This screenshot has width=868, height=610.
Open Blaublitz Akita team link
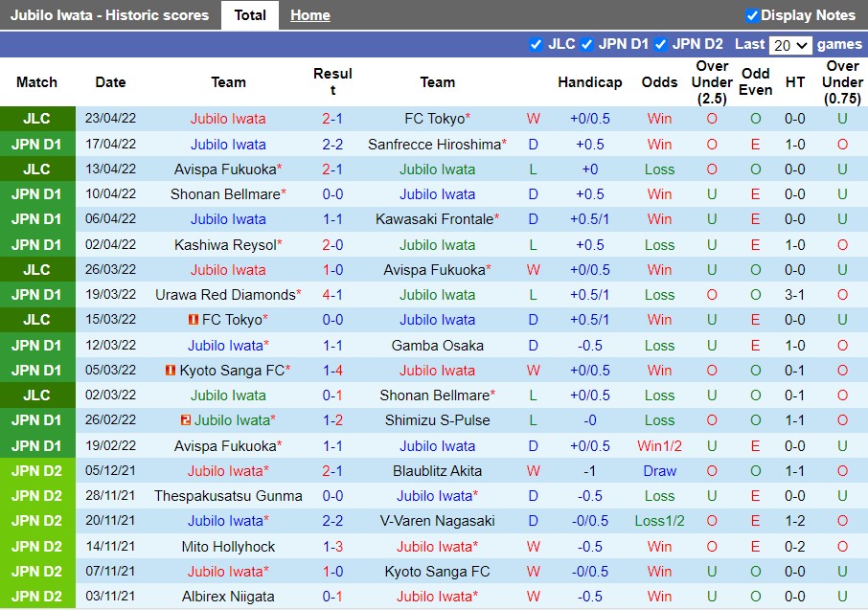point(437,471)
